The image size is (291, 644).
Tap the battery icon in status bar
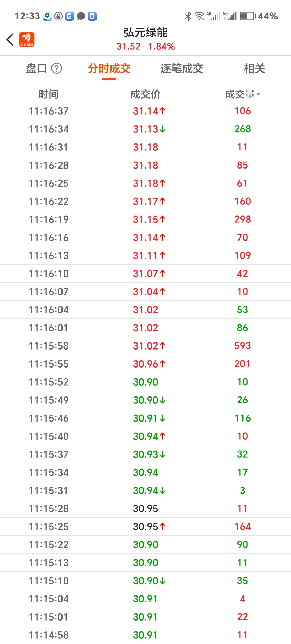click(x=247, y=16)
